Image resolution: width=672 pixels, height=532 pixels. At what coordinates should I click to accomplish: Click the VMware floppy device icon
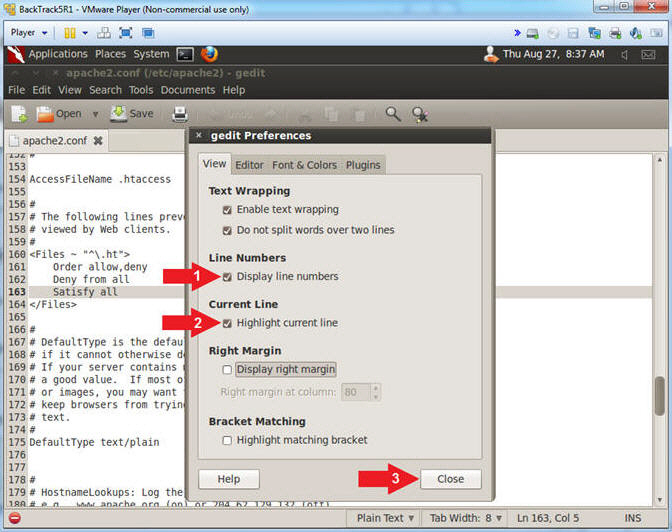(x=573, y=33)
